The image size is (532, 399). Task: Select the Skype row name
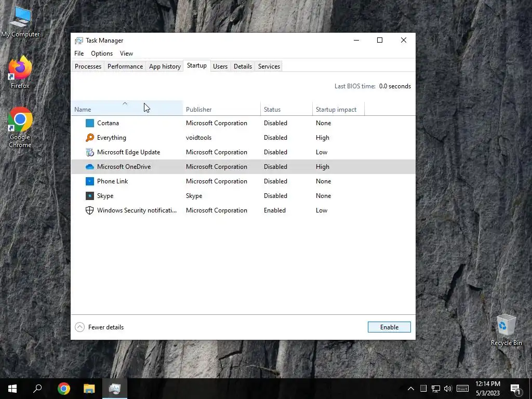(105, 196)
